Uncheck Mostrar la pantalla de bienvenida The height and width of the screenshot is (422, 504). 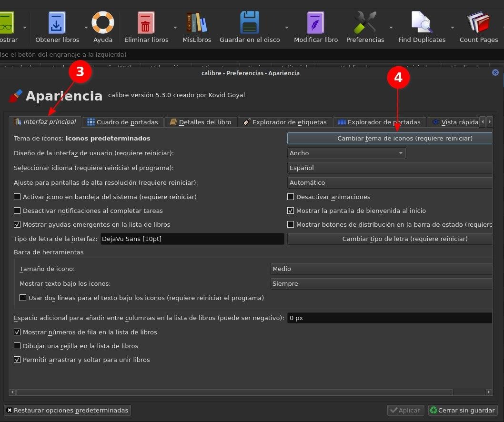(291, 211)
